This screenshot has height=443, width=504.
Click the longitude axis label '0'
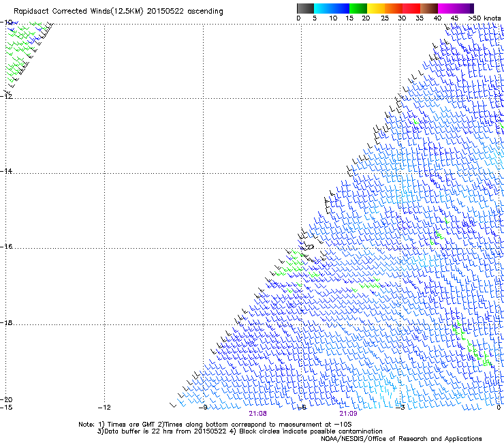pyautogui.click(x=499, y=408)
